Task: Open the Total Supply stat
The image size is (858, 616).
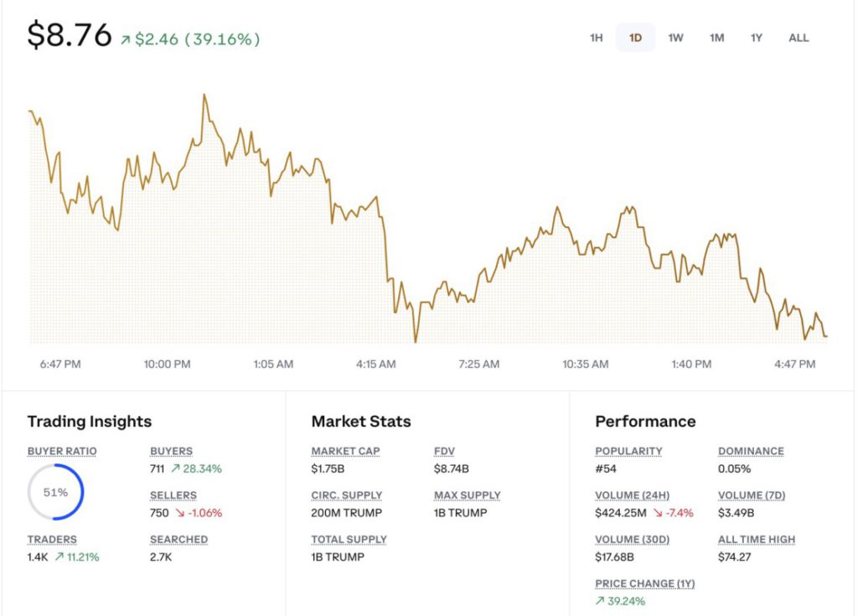Action: tap(349, 539)
